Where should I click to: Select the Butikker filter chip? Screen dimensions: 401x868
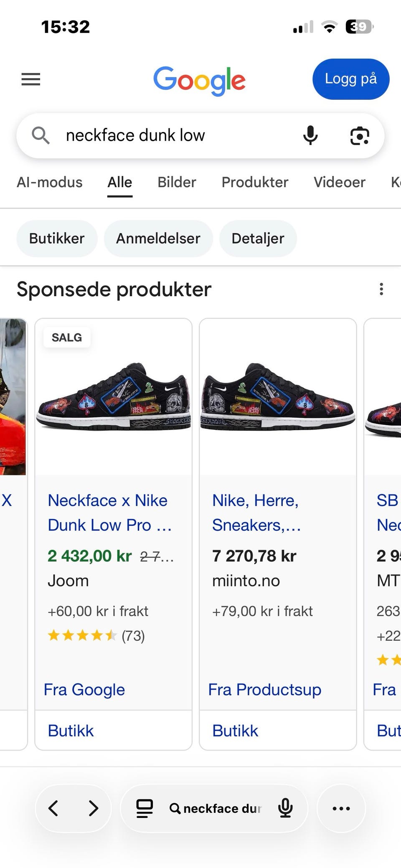[57, 239]
